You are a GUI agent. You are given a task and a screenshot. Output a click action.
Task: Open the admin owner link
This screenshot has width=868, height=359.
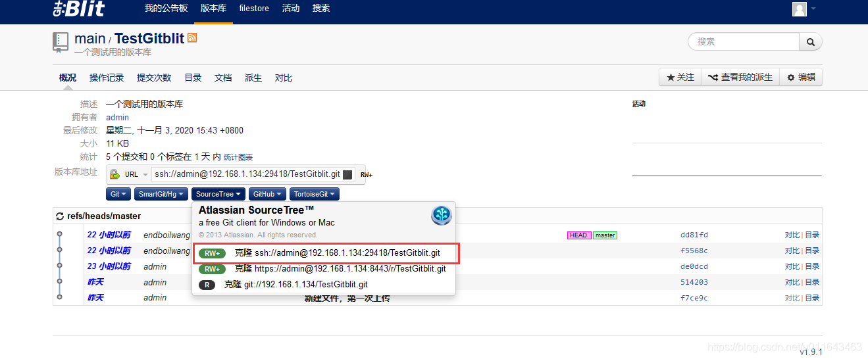tap(118, 117)
